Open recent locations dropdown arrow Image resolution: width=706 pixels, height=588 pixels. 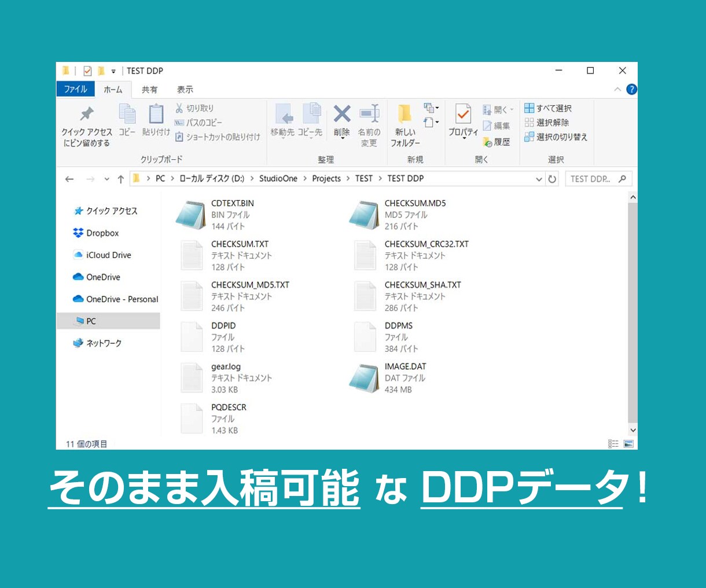[106, 179]
